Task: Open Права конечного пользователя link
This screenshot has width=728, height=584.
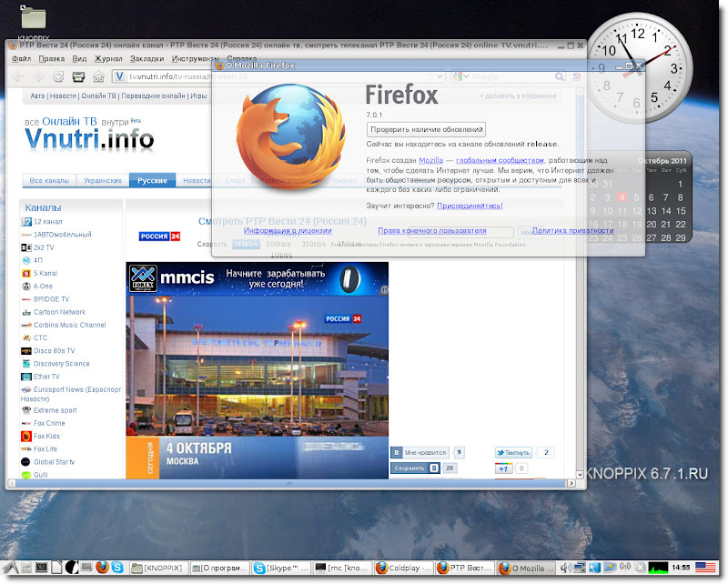Action: point(431,230)
